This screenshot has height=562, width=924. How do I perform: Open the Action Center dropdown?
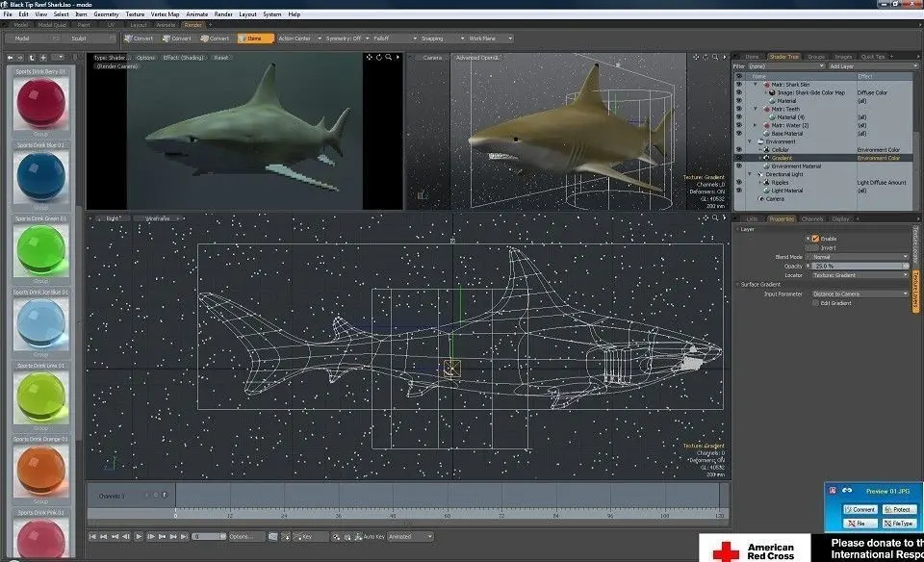tap(300, 38)
